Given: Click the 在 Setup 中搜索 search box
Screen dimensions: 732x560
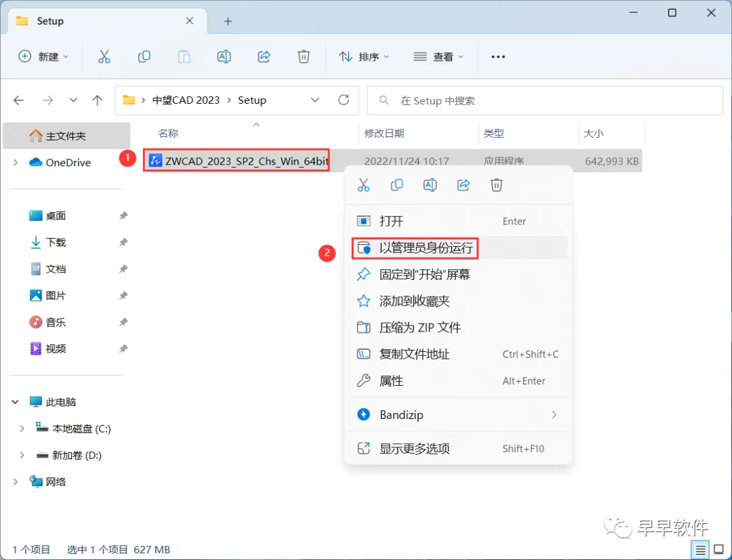Looking at the screenshot, I should coord(545,100).
